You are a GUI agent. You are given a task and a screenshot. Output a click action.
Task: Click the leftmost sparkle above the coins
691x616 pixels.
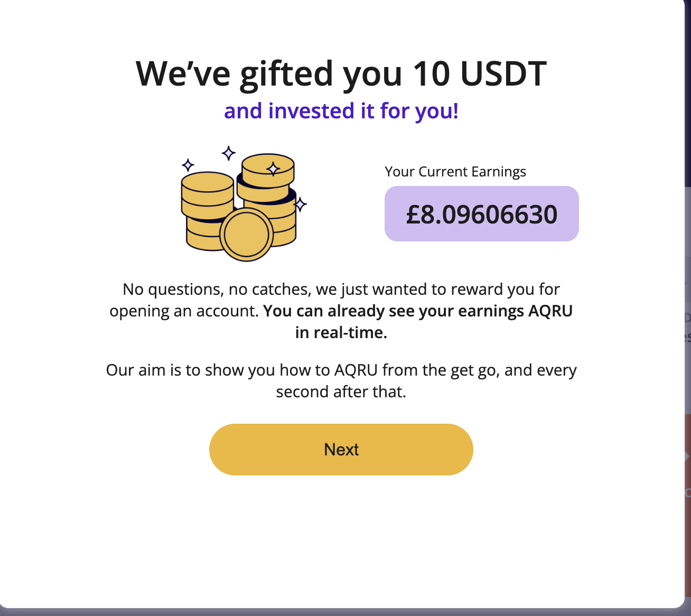(x=188, y=165)
